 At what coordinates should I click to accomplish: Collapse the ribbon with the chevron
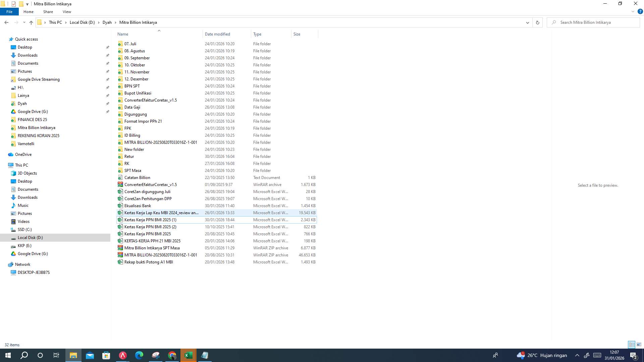pos(633,11)
